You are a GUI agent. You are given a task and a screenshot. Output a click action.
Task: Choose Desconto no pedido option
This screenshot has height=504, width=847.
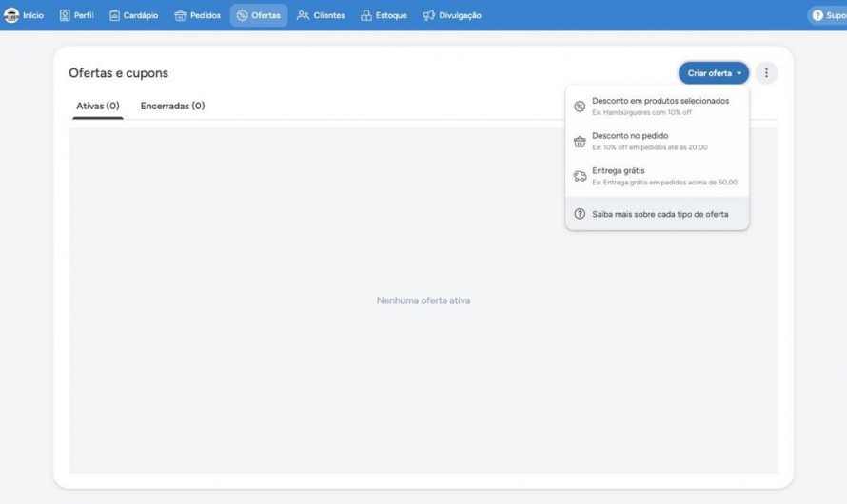click(657, 142)
